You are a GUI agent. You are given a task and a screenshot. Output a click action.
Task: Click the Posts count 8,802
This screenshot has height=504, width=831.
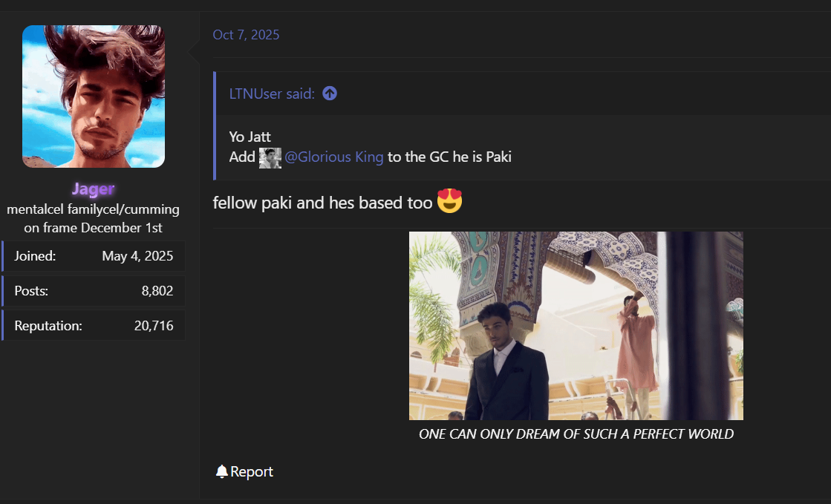[x=157, y=291]
